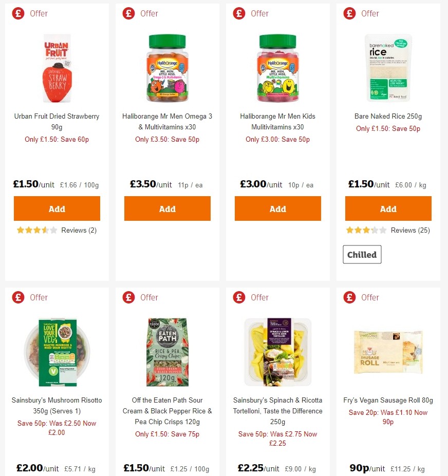448x476 pixels.
Task: Open the Sainsbury's Mushroom Risotto product page
Action: pyautogui.click(x=57, y=406)
